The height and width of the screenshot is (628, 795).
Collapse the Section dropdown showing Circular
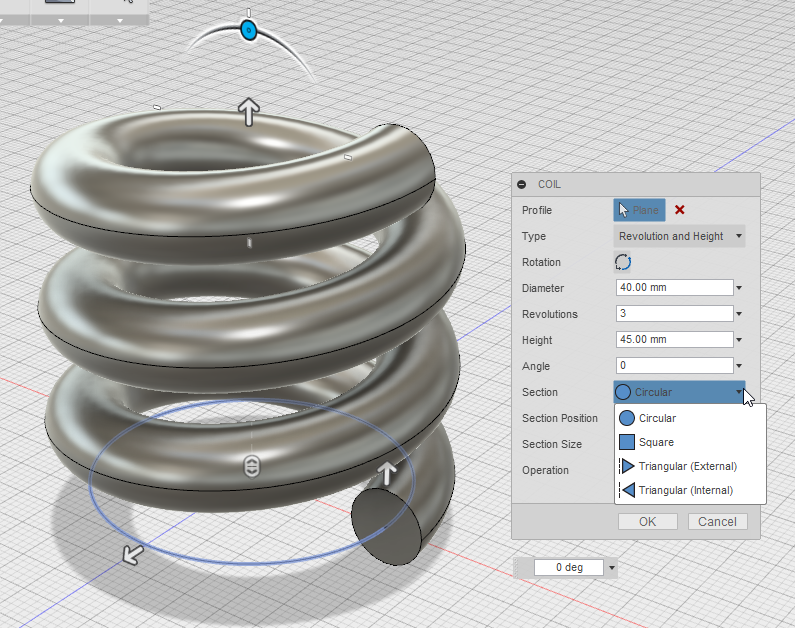tap(679, 392)
